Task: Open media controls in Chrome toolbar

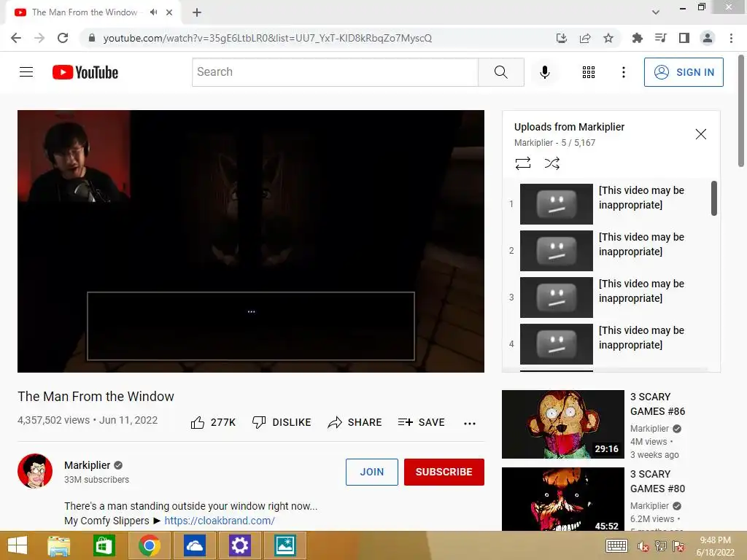Action: [x=660, y=38]
